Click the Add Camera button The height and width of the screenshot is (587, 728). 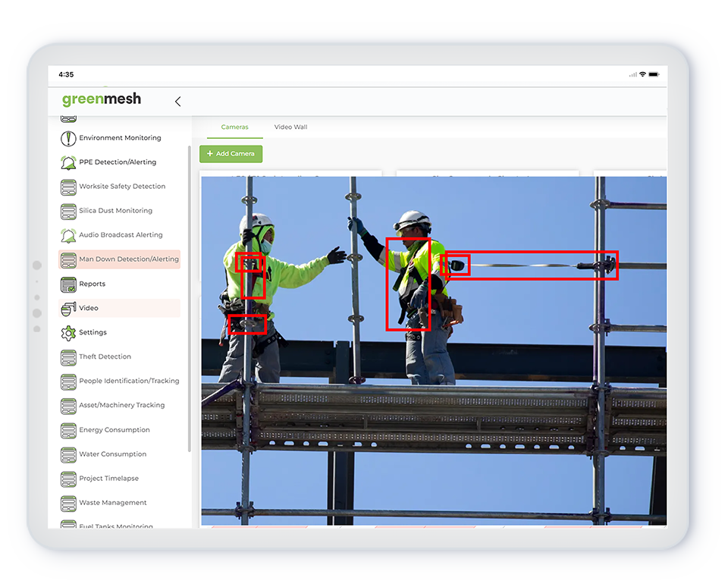(x=231, y=153)
